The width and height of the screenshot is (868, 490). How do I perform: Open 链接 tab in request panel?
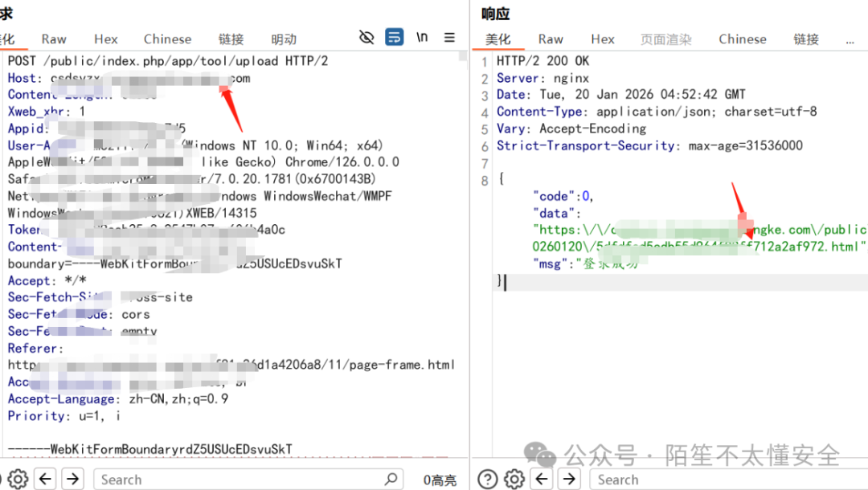(x=231, y=39)
